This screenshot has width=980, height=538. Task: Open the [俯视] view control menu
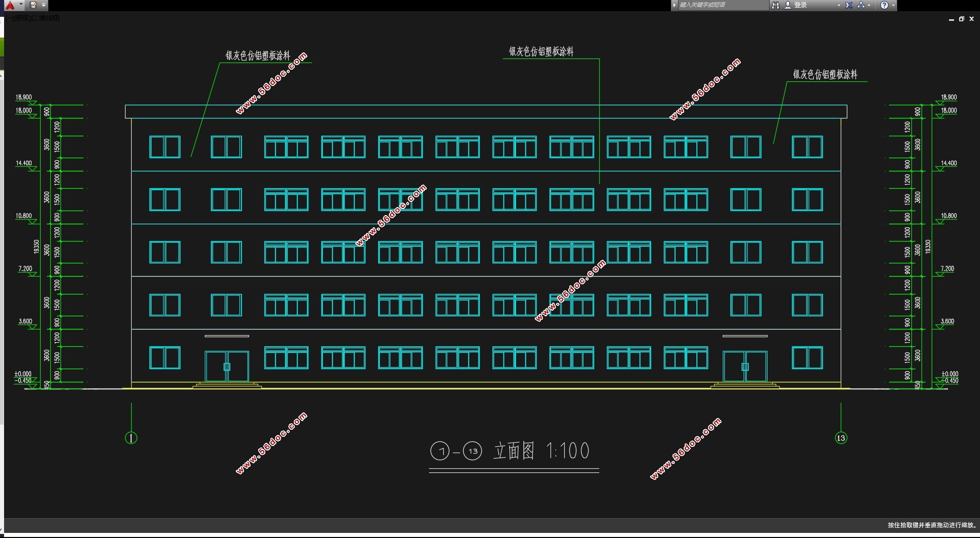[x=23, y=18]
